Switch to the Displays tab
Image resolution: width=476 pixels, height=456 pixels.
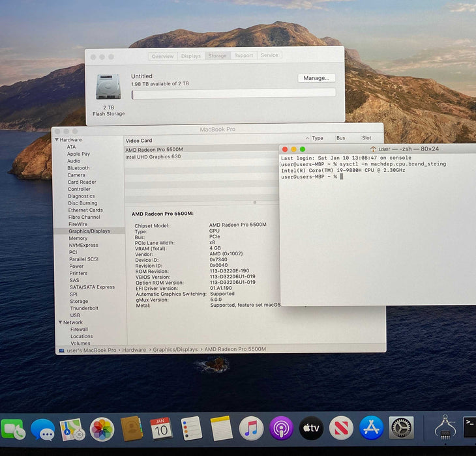[x=191, y=56]
